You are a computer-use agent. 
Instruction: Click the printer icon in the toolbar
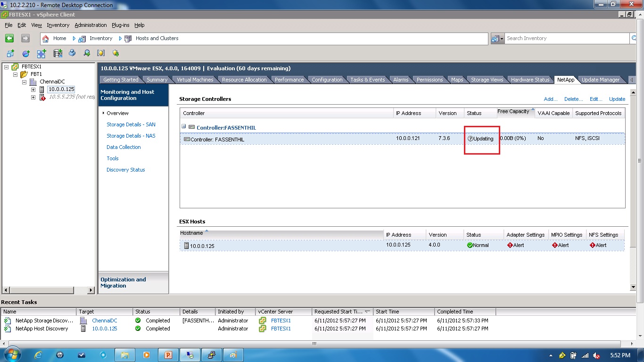click(x=72, y=53)
